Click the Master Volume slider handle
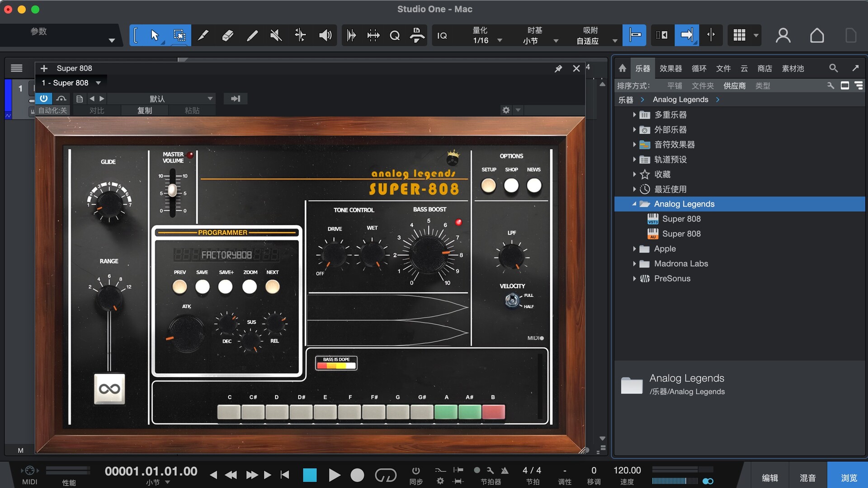Viewport: 868px width, 488px height. (x=172, y=190)
